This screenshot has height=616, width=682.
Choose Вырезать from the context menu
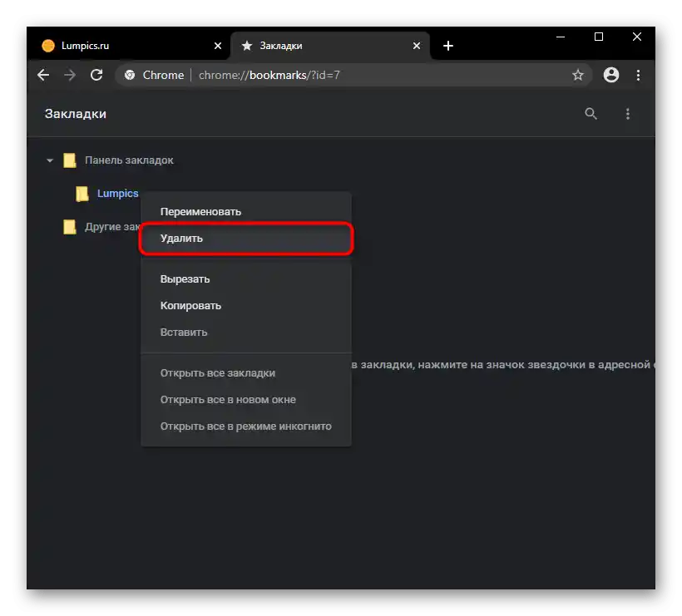[x=246, y=279]
